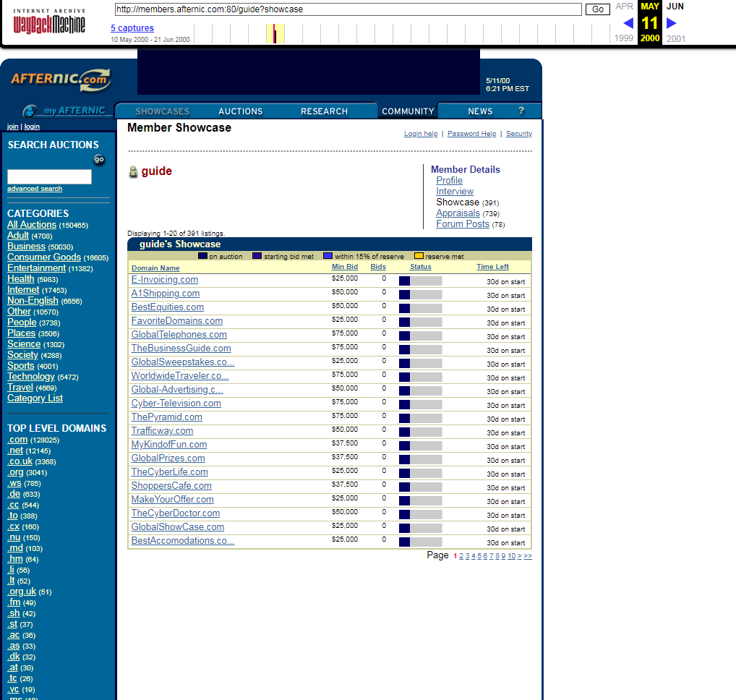Open the Community tab
The width and height of the screenshot is (736, 700).
coord(408,111)
